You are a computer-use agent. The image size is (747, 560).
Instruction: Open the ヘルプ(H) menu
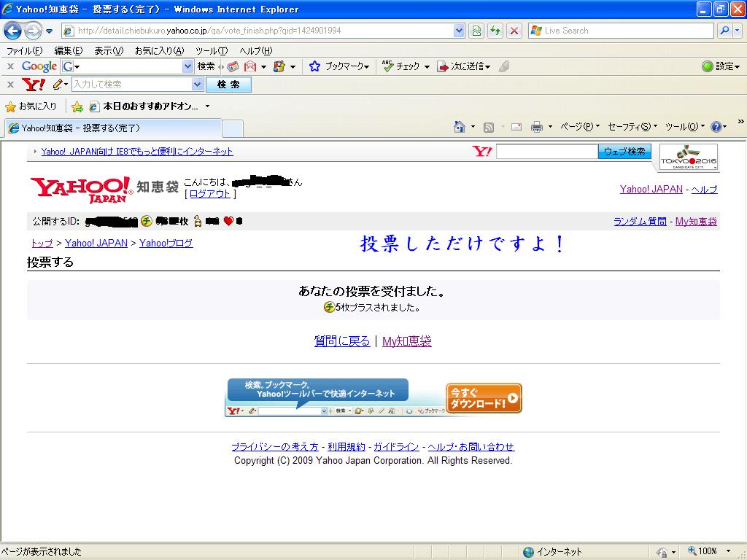pos(256,50)
